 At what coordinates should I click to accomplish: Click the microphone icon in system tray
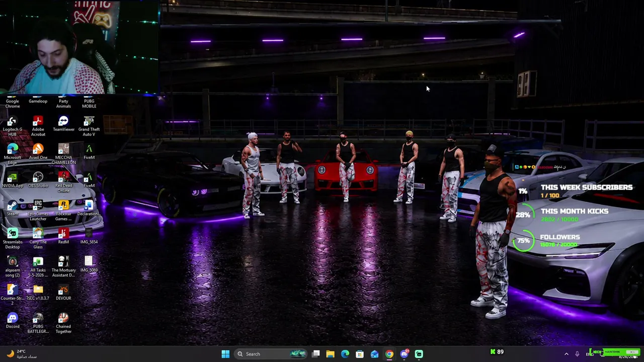577,354
